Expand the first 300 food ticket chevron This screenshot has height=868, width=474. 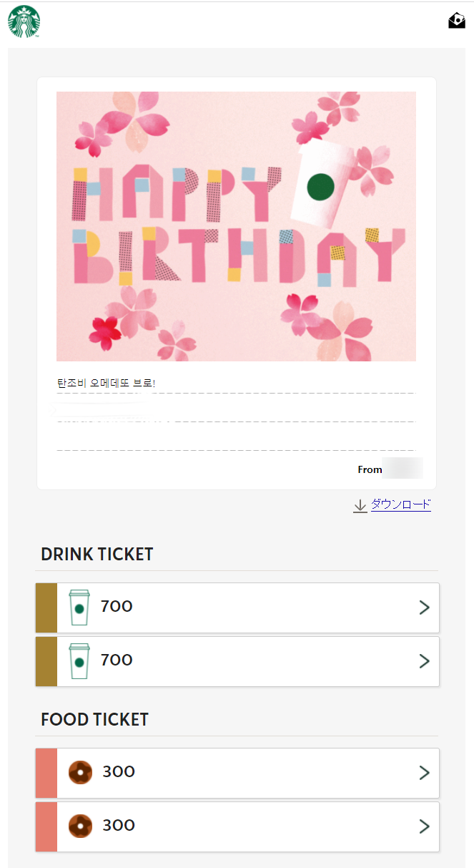(x=423, y=772)
